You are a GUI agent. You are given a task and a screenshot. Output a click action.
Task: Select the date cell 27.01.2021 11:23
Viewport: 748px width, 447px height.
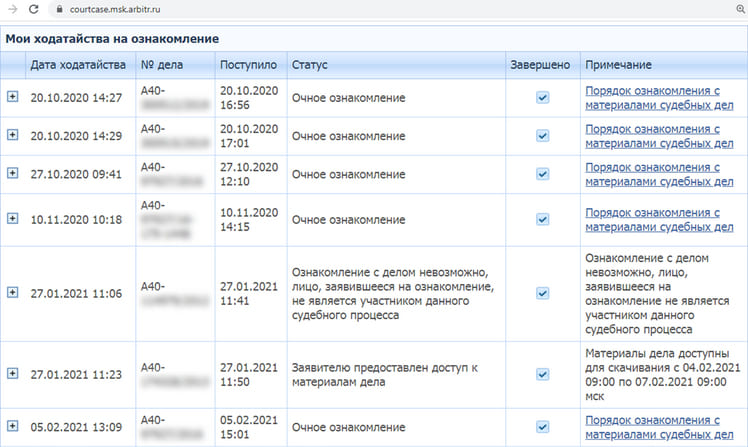[x=76, y=374]
